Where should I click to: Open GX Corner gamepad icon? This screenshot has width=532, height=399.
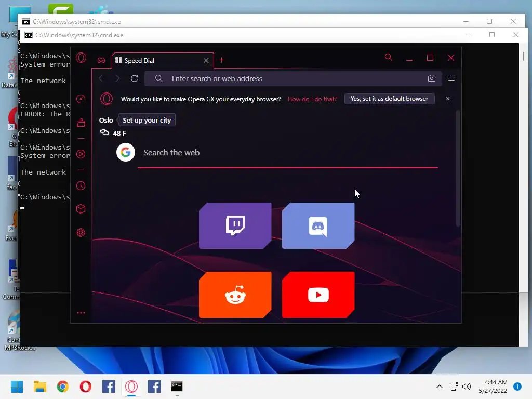pos(101,60)
